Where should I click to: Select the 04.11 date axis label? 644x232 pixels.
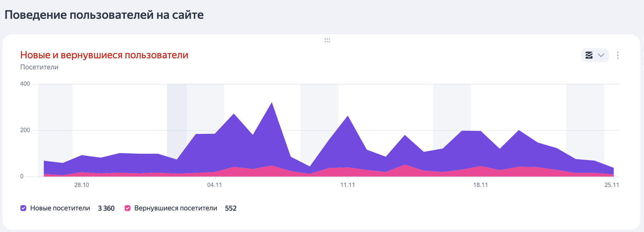tap(214, 185)
